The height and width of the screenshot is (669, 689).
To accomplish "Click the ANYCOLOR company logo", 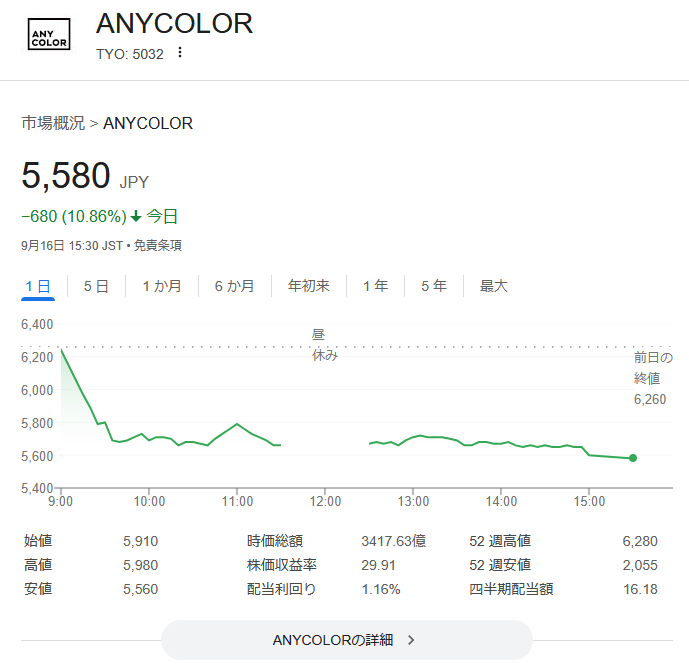I will [x=49, y=36].
